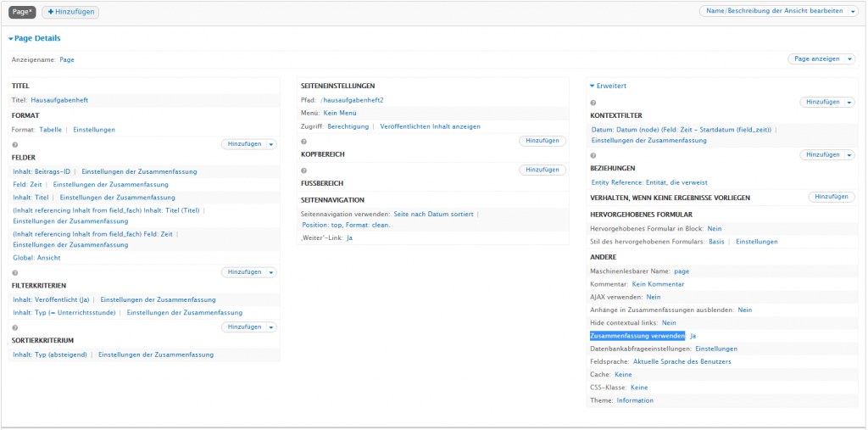The height and width of the screenshot is (430, 868).
Task: Open dropdown arrow on Felder Hinzufügen button
Action: [271, 144]
